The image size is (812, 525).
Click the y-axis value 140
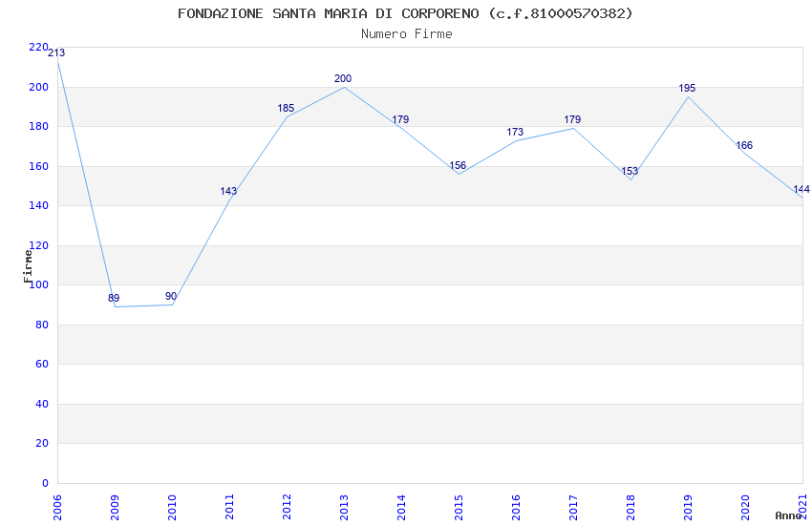(x=38, y=205)
